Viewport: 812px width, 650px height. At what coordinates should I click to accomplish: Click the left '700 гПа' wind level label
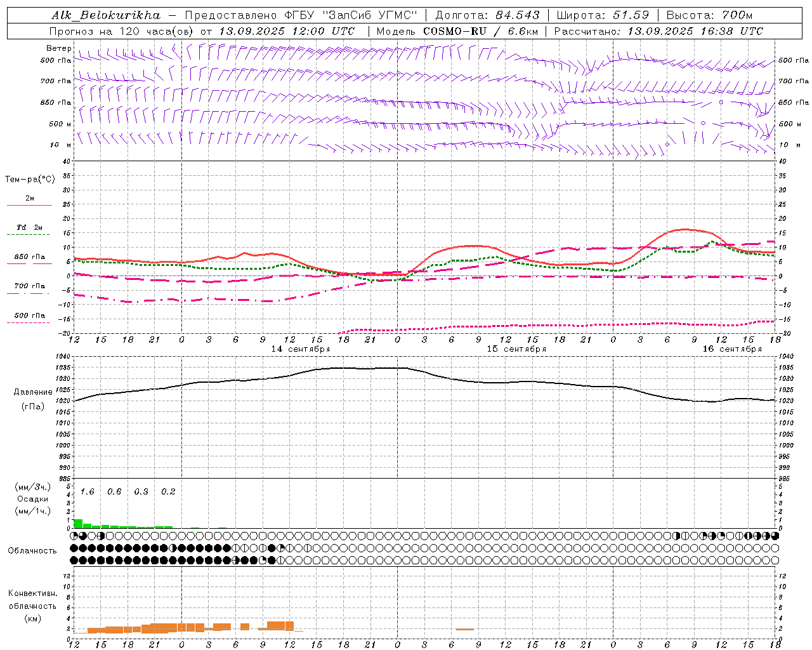pyautogui.click(x=56, y=81)
